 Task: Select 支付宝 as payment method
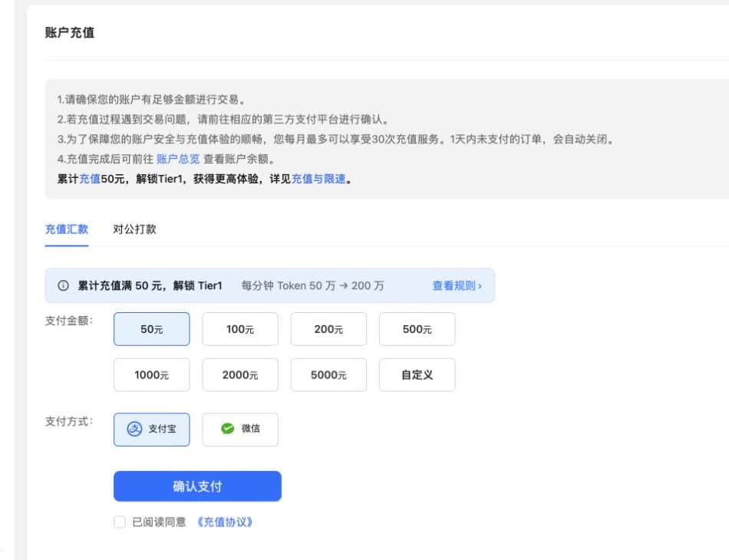152,430
